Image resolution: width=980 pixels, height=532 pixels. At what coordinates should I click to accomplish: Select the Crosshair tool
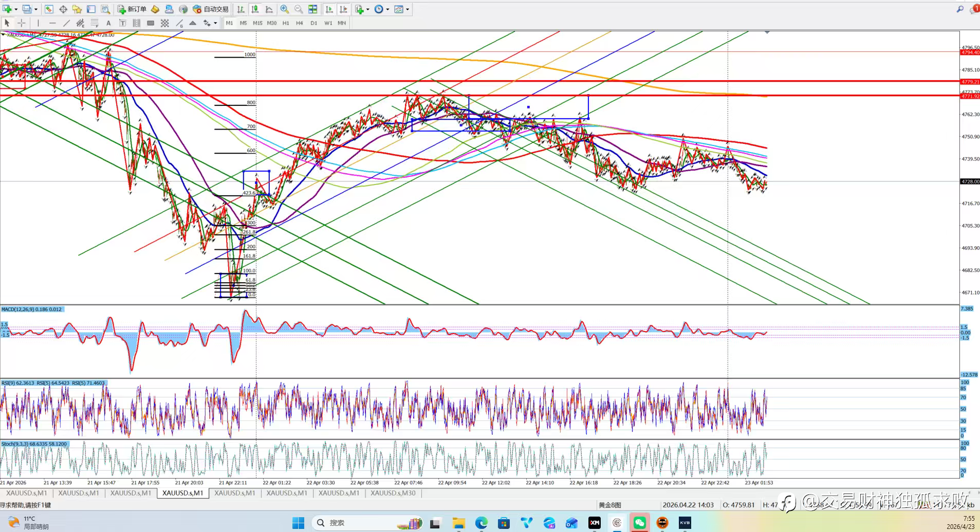(21, 23)
